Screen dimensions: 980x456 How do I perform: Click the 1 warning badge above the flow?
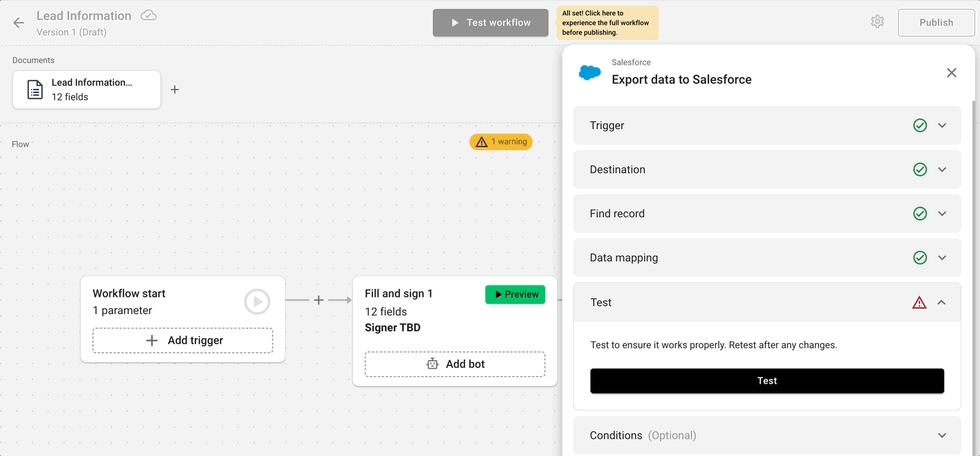click(500, 142)
